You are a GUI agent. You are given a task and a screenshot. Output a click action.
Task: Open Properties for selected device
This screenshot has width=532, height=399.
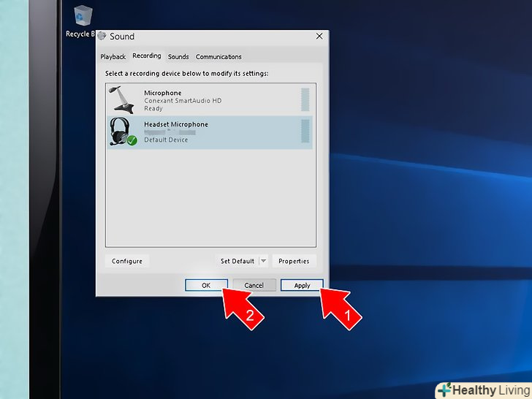(x=294, y=261)
